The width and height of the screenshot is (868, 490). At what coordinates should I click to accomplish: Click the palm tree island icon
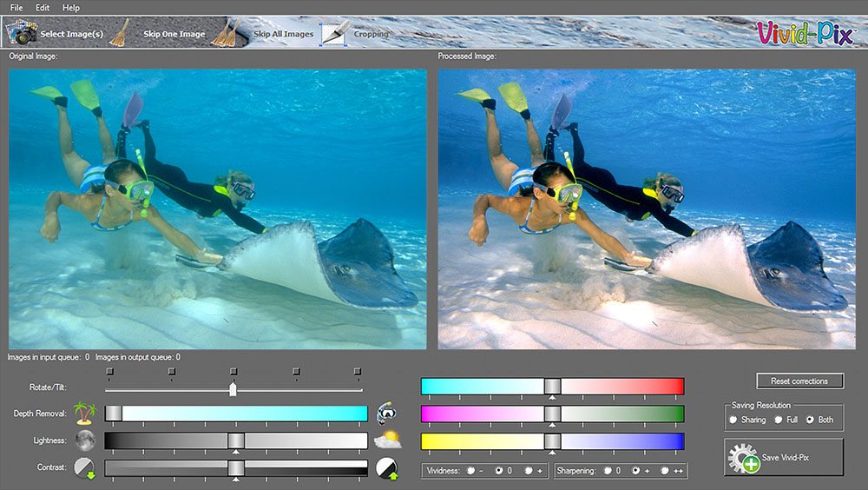click(x=84, y=413)
